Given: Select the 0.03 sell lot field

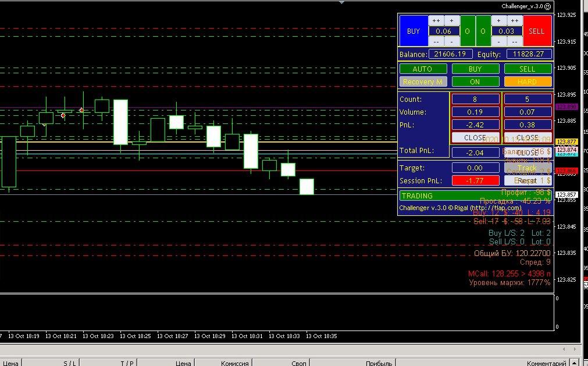Looking at the screenshot, I should [x=507, y=31].
